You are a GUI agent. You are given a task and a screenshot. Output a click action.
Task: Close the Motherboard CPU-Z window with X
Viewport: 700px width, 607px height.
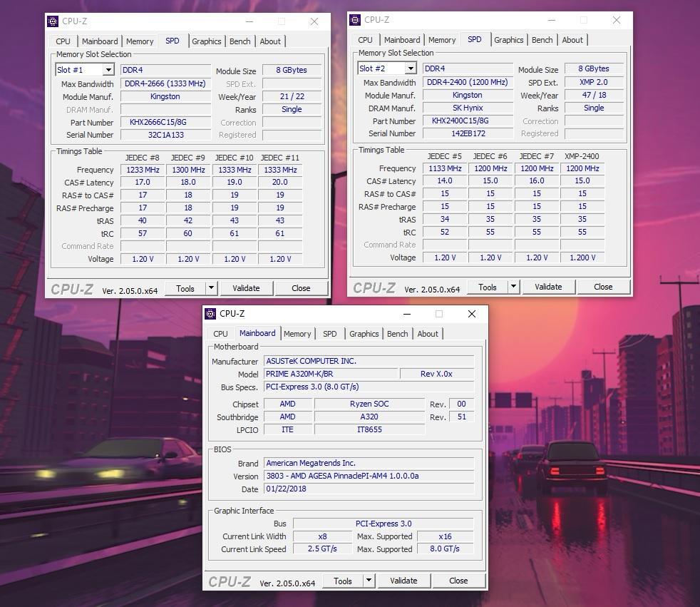pos(472,314)
